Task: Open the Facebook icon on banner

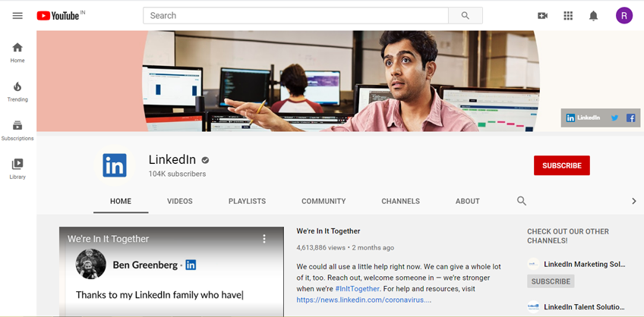Action: pyautogui.click(x=631, y=118)
